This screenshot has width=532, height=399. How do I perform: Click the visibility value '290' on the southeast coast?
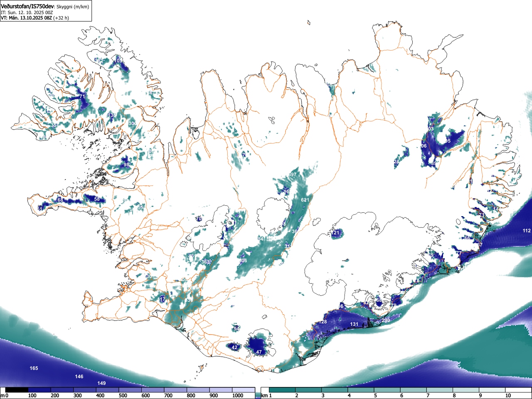(x=386, y=320)
